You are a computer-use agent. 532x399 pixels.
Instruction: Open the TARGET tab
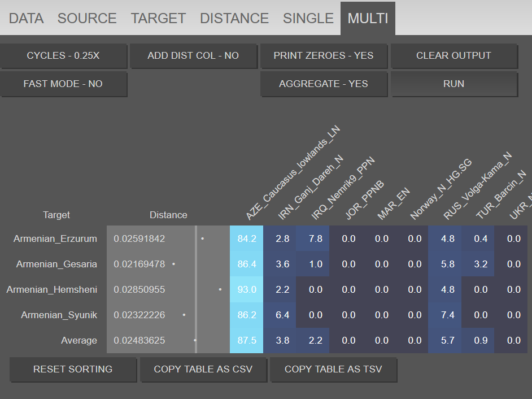click(x=159, y=18)
